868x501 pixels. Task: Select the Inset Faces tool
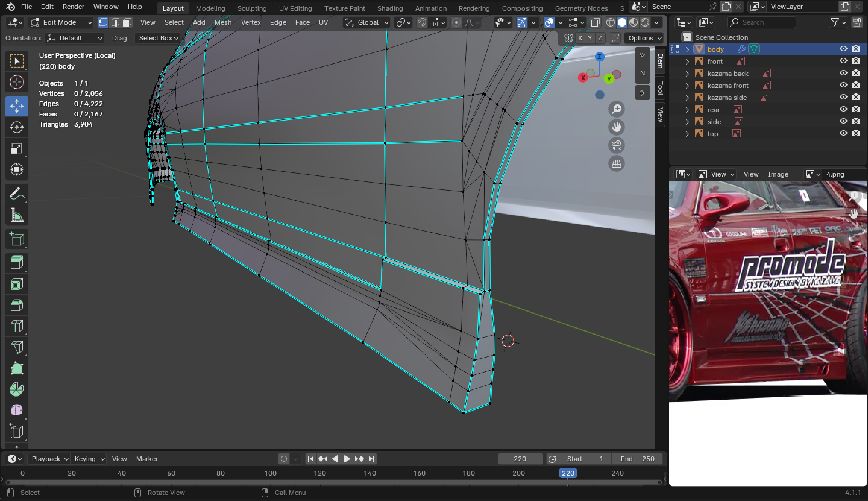tap(17, 284)
